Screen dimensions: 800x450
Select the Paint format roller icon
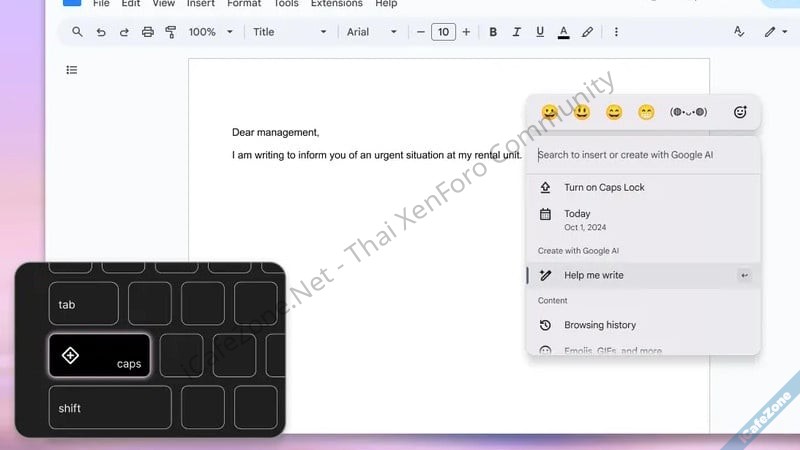[171, 32]
